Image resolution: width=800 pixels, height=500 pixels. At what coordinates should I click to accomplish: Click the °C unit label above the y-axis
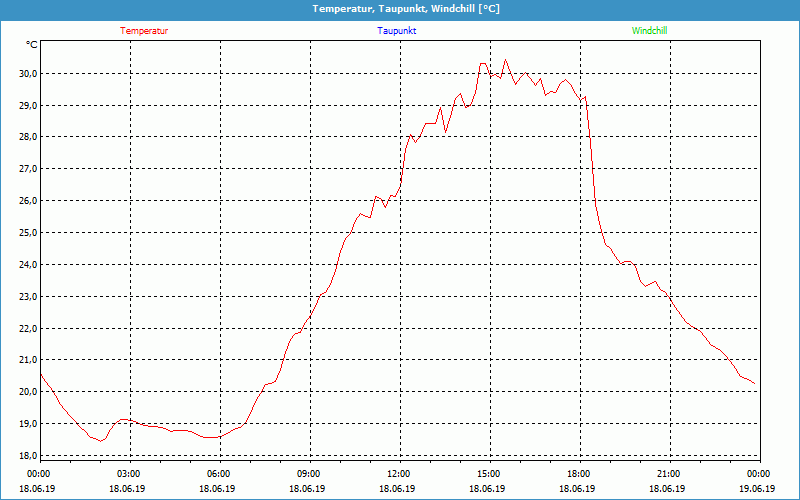tap(32, 45)
